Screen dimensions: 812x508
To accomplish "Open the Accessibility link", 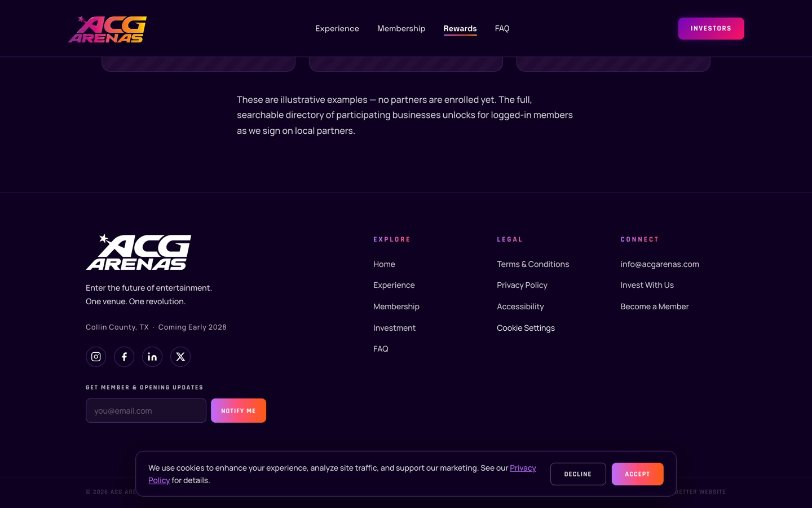I will coord(520,306).
